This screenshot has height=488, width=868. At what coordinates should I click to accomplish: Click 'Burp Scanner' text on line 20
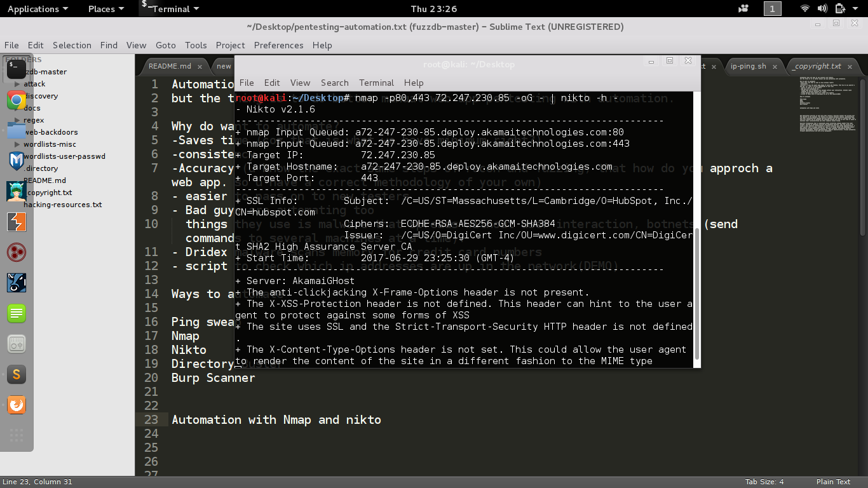213,377
